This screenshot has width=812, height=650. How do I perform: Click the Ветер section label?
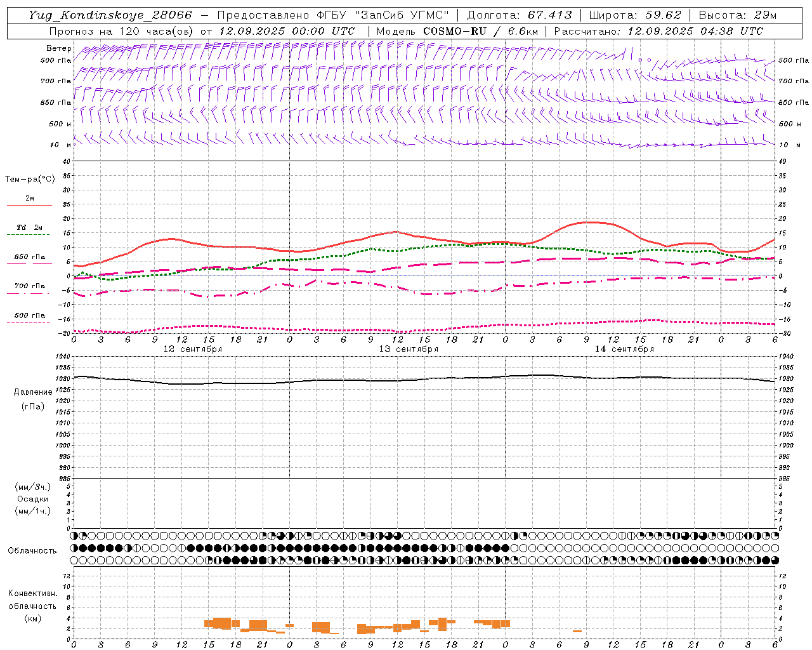[x=59, y=48]
